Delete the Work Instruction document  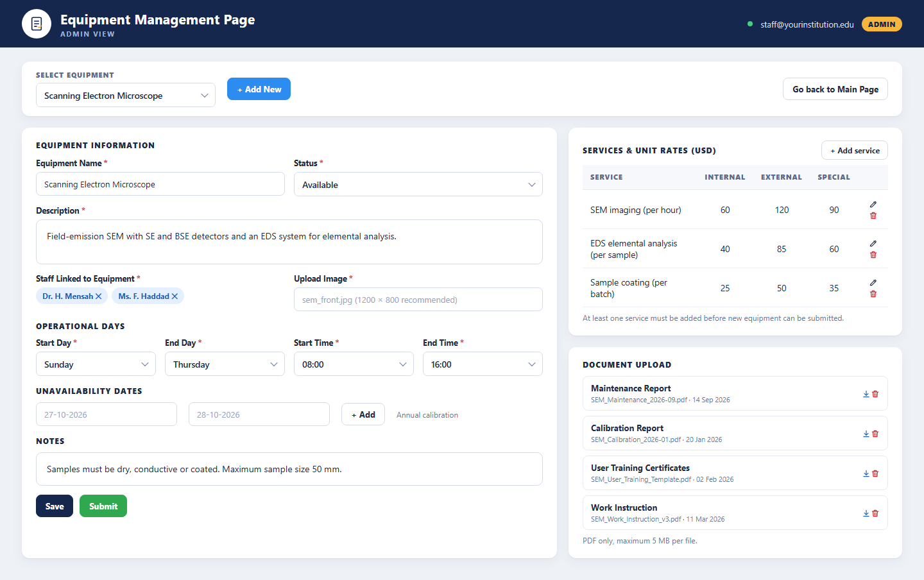click(x=875, y=513)
